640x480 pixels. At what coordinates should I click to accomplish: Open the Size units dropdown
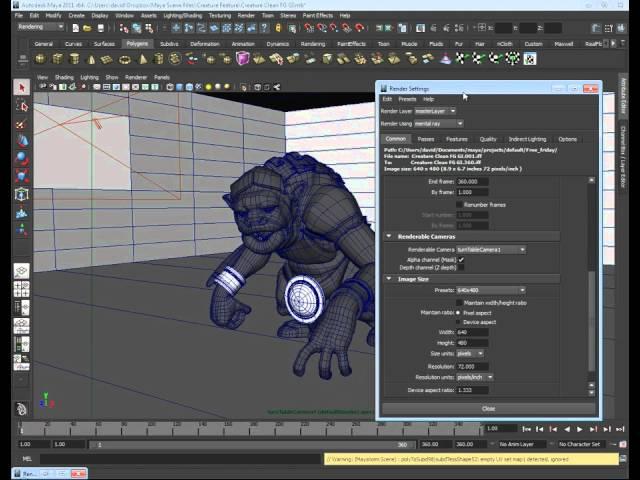click(x=470, y=353)
